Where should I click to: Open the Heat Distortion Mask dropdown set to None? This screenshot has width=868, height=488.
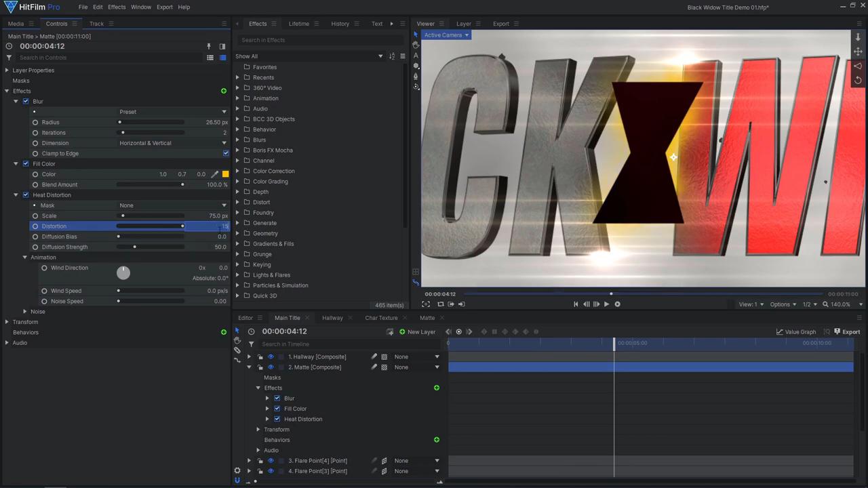(x=173, y=205)
